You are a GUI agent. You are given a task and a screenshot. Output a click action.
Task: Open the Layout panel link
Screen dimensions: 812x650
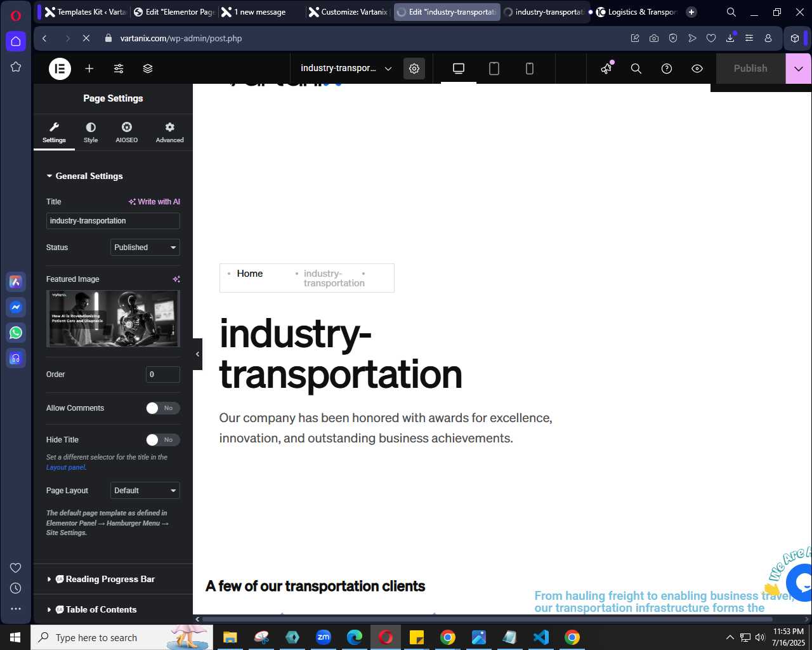(66, 467)
